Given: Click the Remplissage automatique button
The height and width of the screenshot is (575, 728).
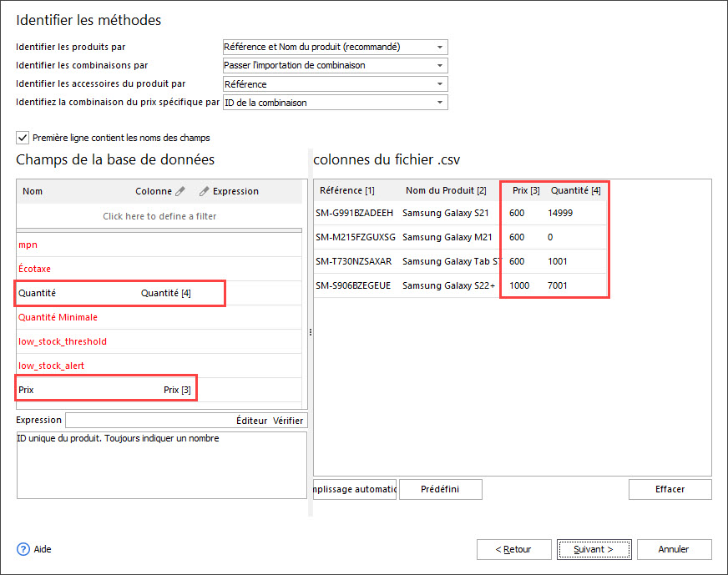Looking at the screenshot, I should (355, 490).
